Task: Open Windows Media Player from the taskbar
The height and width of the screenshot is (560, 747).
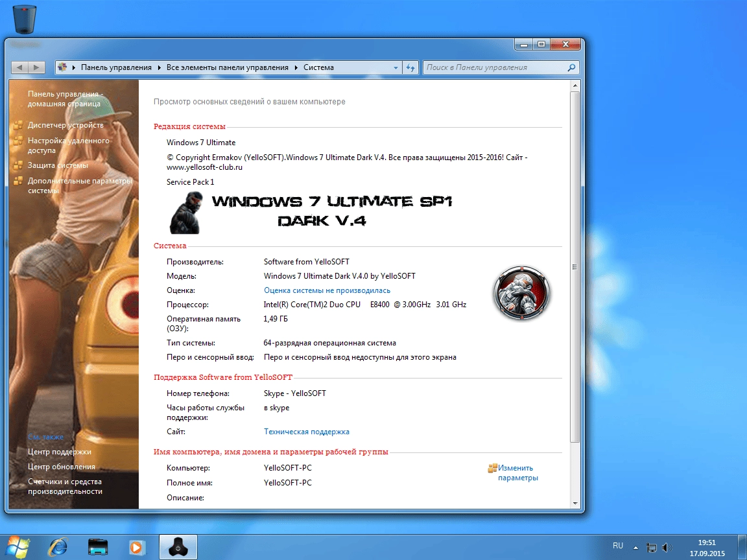Action: point(136,547)
